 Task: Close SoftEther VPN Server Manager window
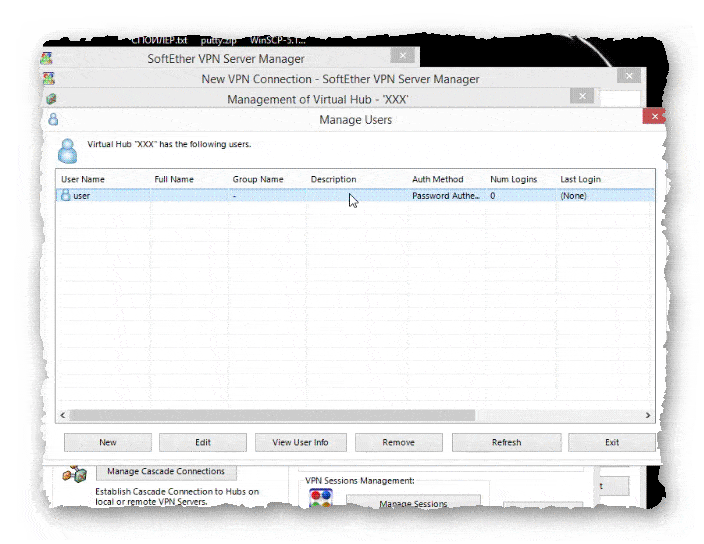402,55
